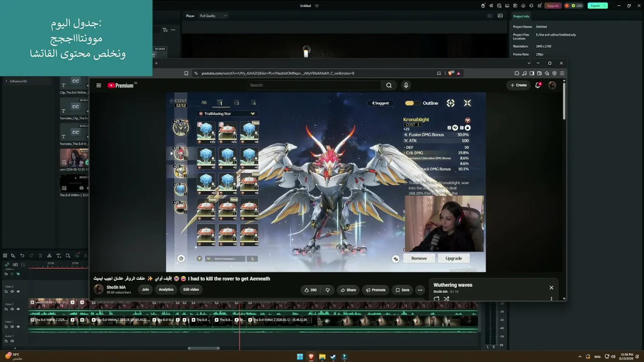Open the Full Quality player dropdown
644x362 pixels.
click(x=213, y=16)
